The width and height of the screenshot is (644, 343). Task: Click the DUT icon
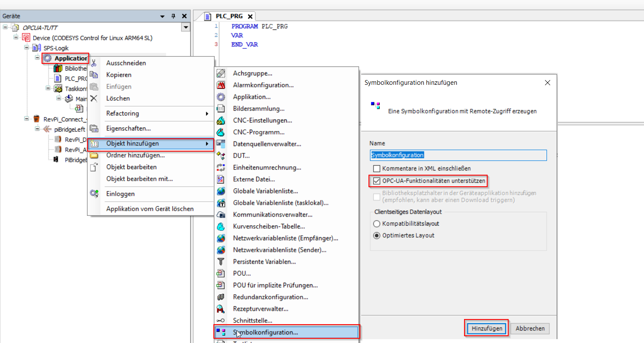click(x=221, y=155)
